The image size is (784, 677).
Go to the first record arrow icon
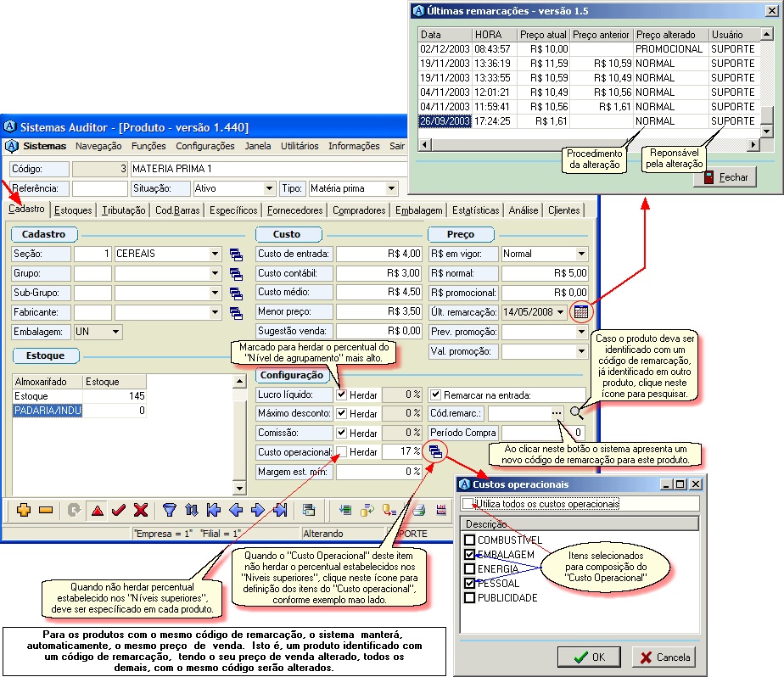(214, 510)
